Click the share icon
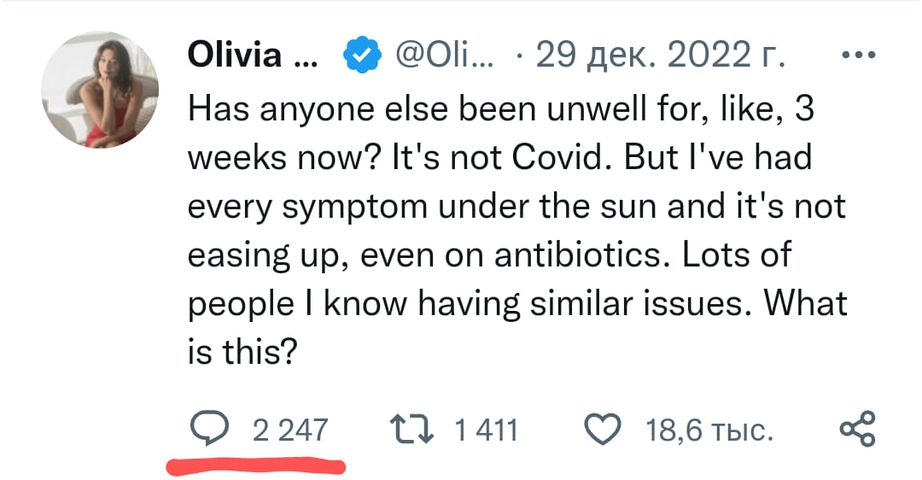This screenshot has width=922, height=480. (x=857, y=430)
